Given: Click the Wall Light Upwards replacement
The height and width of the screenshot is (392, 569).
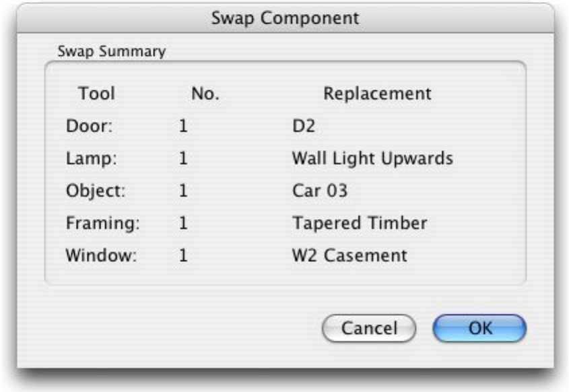Looking at the screenshot, I should pos(372,159).
